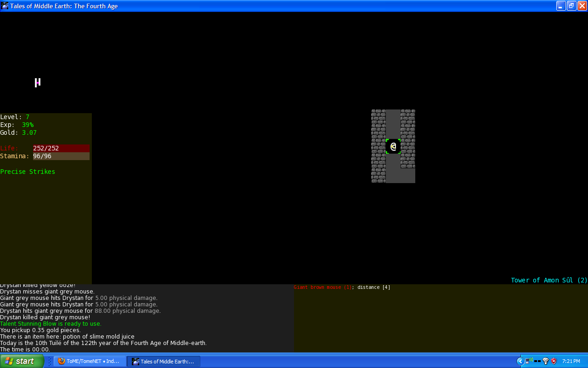Screen dimensions: 588x368
Task: Click floor tile directly above the player
Action: tap(393, 132)
